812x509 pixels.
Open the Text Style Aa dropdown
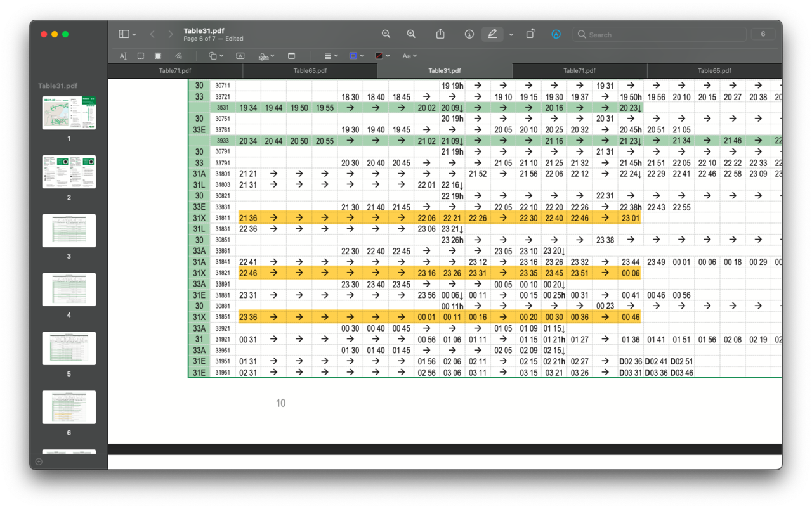[409, 56]
